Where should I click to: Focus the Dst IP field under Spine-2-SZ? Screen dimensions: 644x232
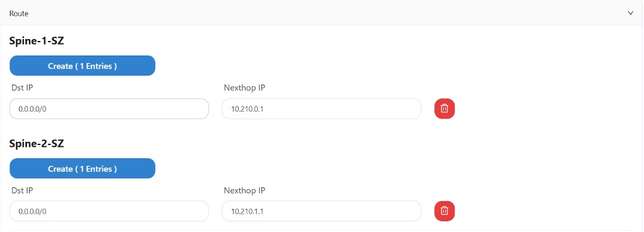(109, 211)
